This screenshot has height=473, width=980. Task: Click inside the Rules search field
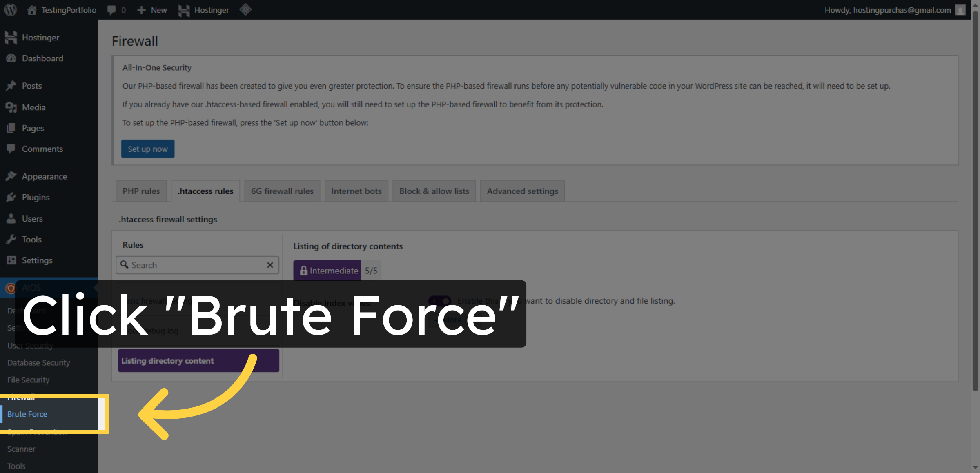(x=192, y=265)
